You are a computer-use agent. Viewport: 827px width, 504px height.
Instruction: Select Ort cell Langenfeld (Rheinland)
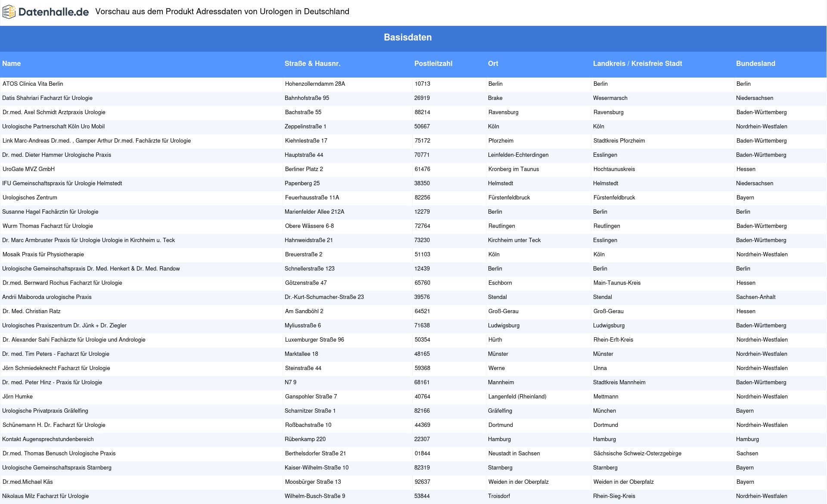point(517,396)
